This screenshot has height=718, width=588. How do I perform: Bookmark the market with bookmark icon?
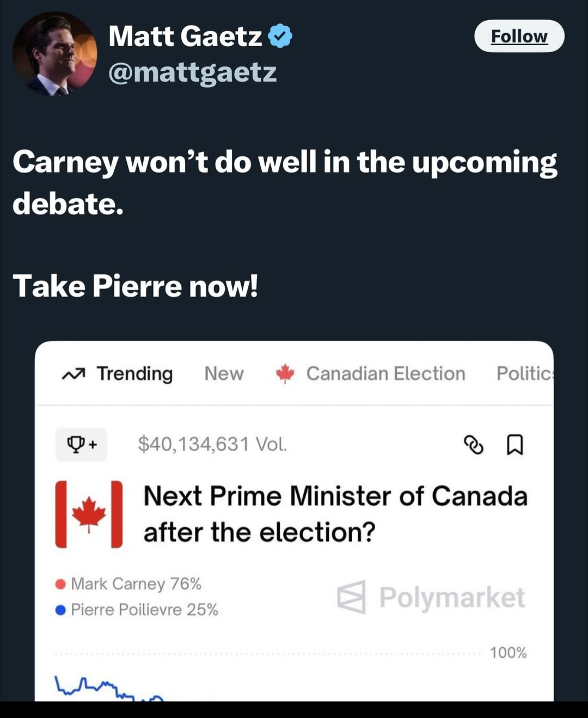click(514, 444)
